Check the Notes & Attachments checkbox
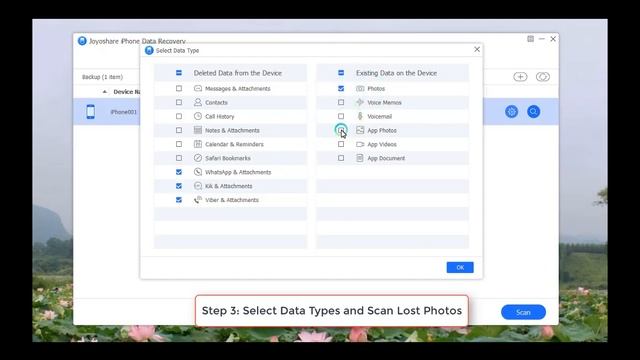The image size is (640, 360). (179, 130)
